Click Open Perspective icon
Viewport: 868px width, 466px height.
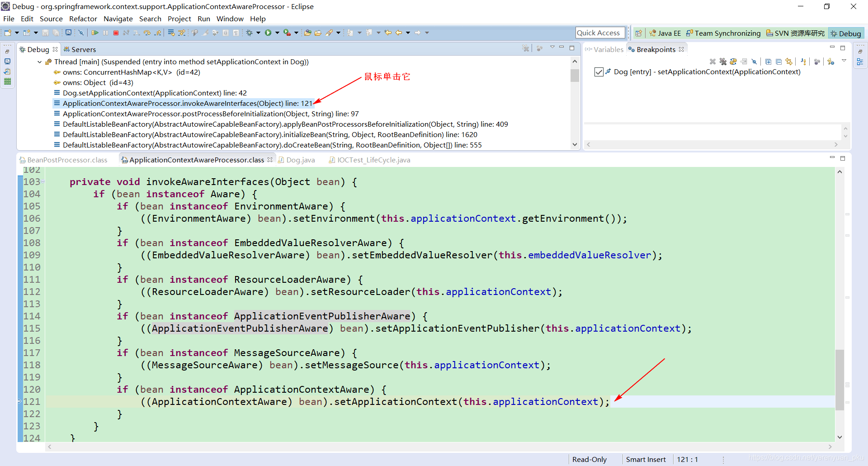click(x=638, y=33)
